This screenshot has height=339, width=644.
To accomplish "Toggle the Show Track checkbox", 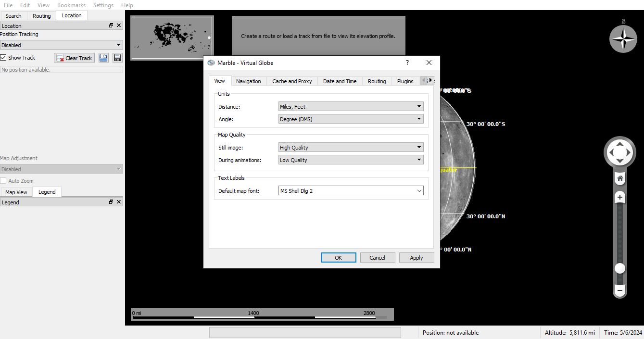I will click(x=3, y=58).
